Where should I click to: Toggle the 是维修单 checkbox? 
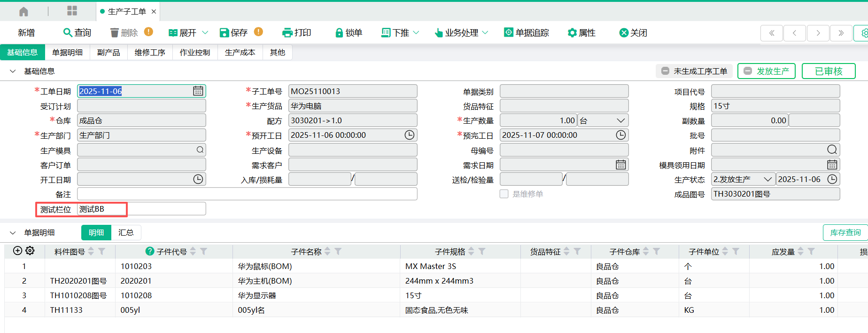pos(504,194)
